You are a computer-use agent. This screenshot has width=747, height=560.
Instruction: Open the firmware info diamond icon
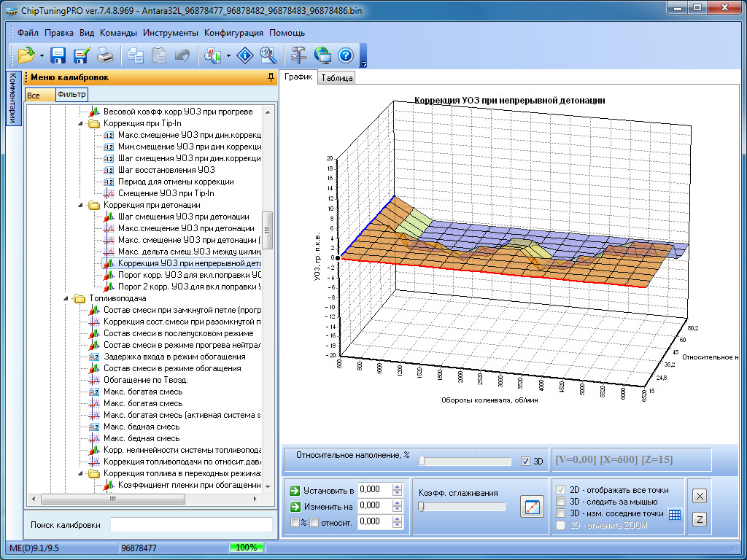pos(246,55)
